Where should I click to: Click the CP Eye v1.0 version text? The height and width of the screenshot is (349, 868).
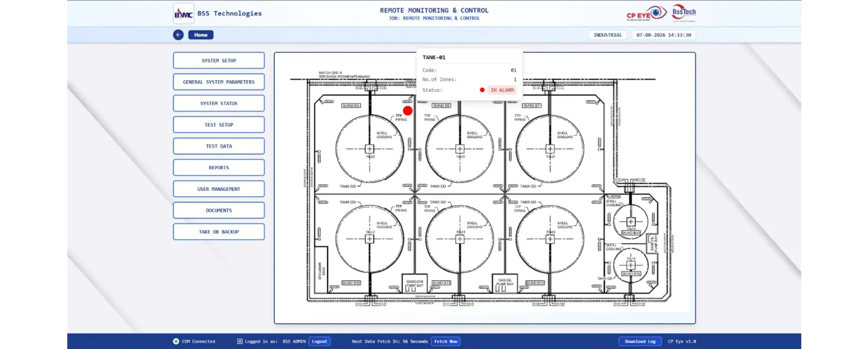pos(682,341)
